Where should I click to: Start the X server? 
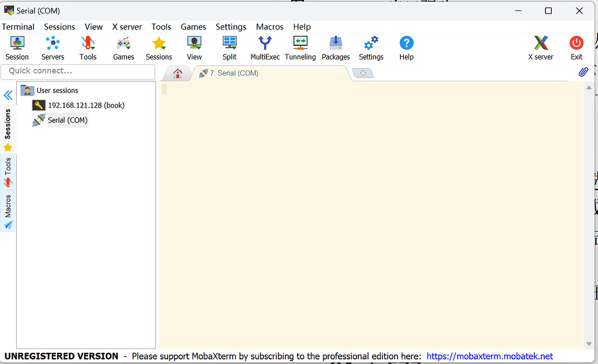(x=540, y=48)
